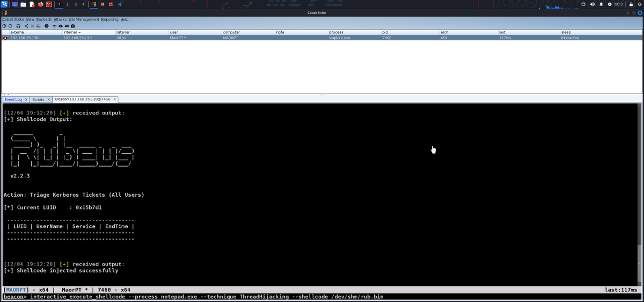The height and width of the screenshot is (302, 644).
Task: Open the Cobalt Strike menu
Action: click(13, 19)
